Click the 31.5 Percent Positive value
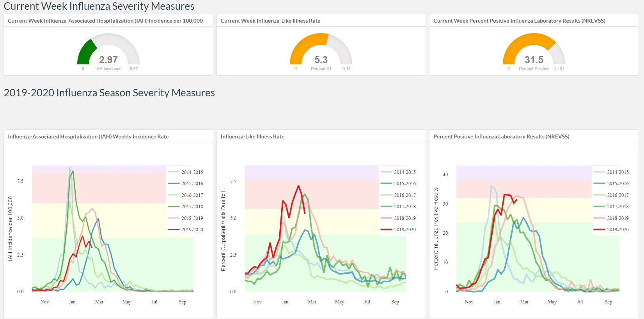The width and height of the screenshot is (644, 319). (x=534, y=60)
